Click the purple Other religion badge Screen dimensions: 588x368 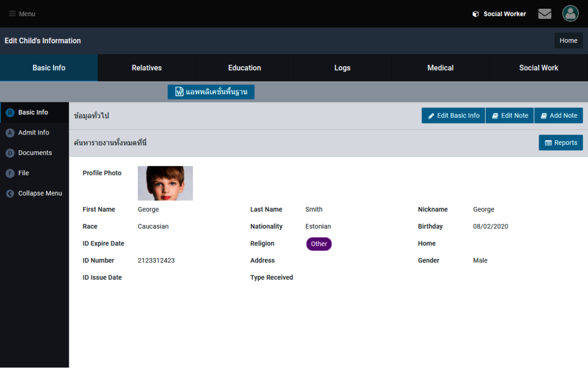[319, 244]
